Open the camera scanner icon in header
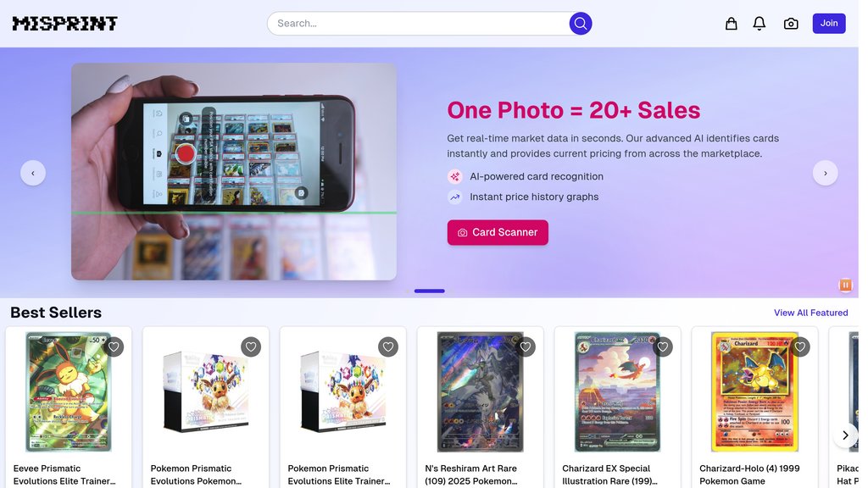 (791, 23)
